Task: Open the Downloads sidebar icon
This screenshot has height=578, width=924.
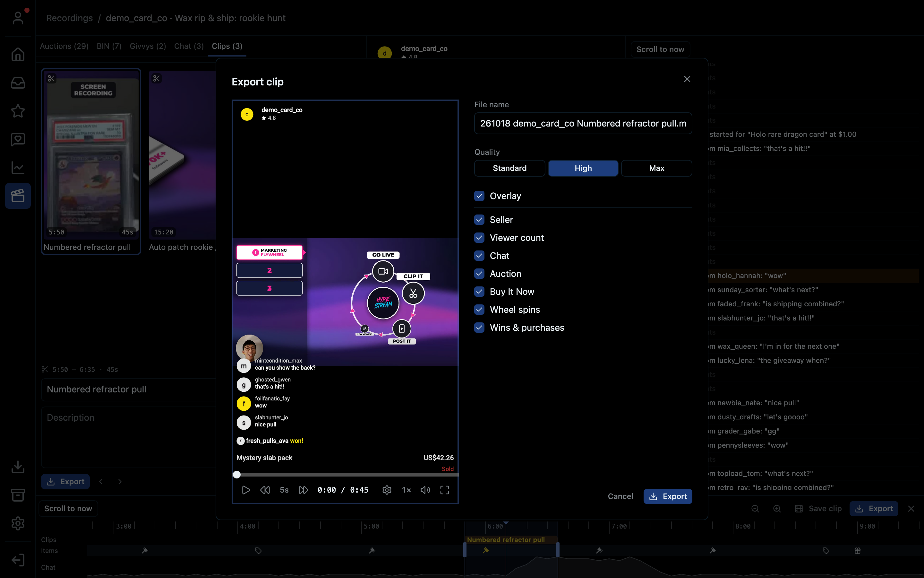Action: point(18,467)
